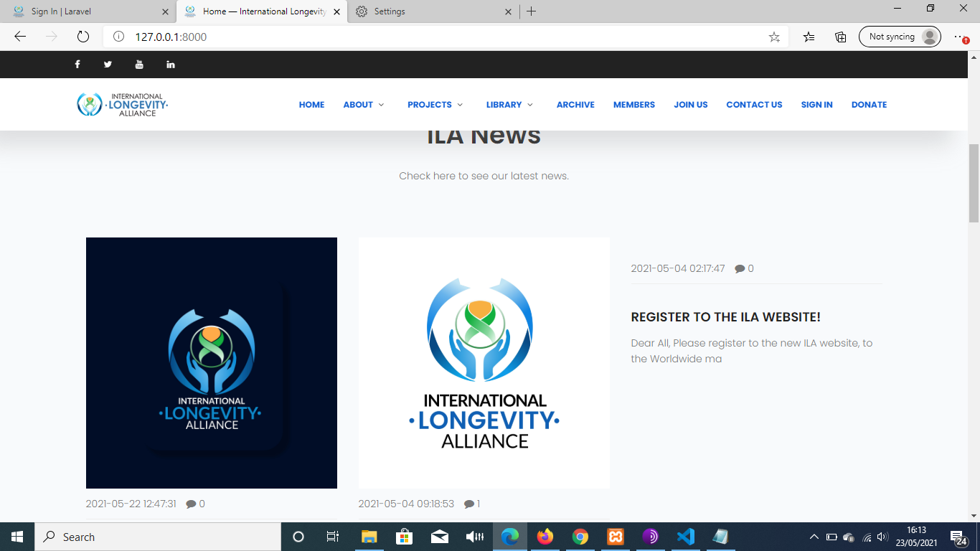Open the Windows Start menu
The width and height of the screenshot is (980, 551).
click(x=17, y=537)
